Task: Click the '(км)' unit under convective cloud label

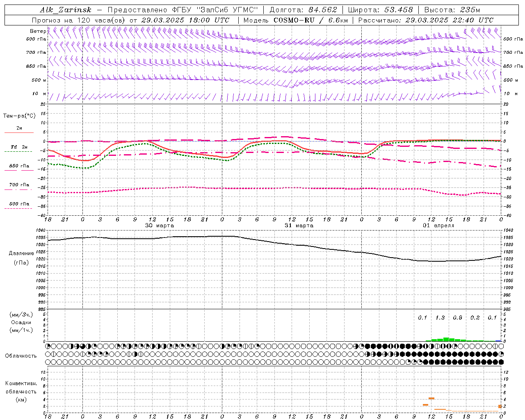Action: click(21, 399)
